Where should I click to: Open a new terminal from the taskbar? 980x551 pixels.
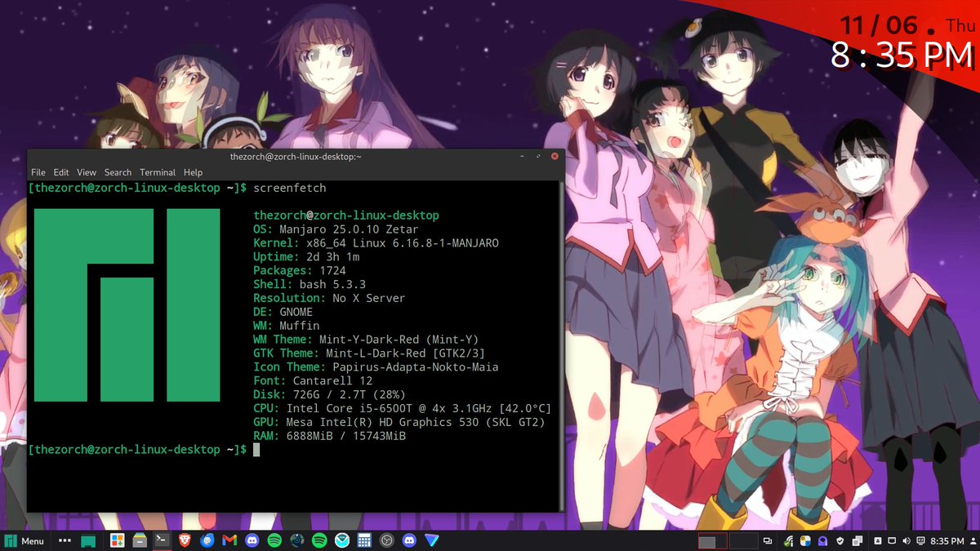(162, 540)
